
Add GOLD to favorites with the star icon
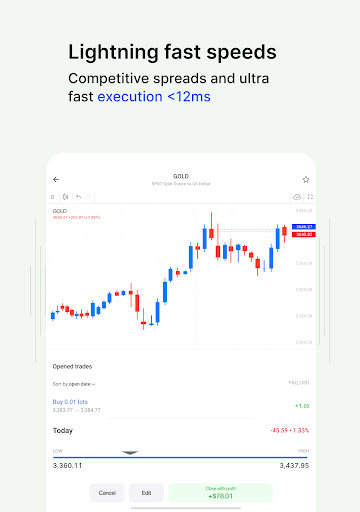[x=306, y=180]
